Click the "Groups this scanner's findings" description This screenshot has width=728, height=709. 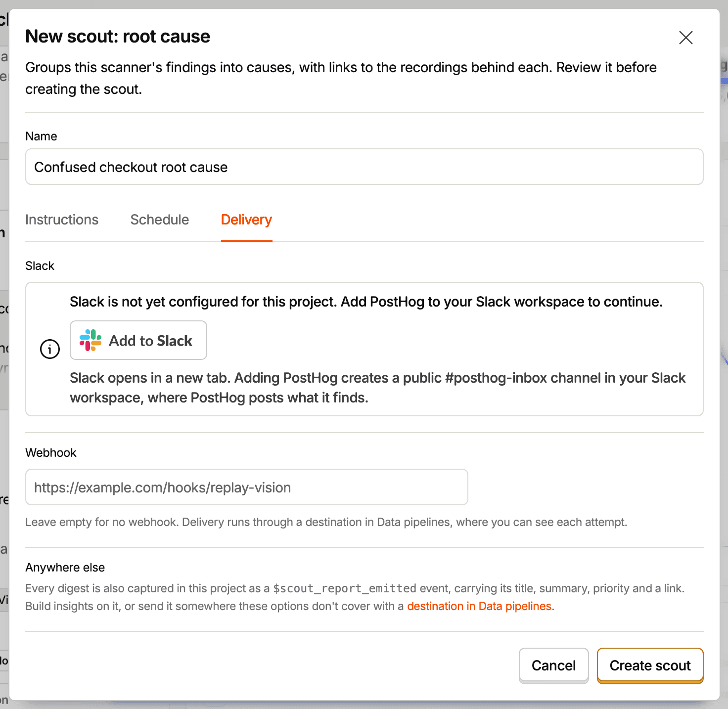point(341,78)
